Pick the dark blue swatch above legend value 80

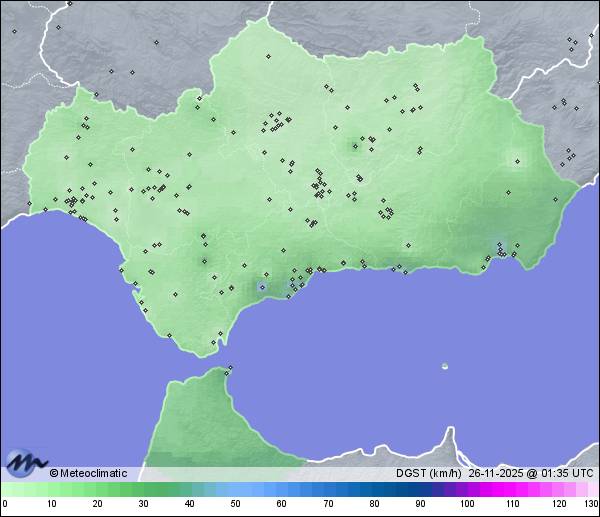(x=374, y=489)
